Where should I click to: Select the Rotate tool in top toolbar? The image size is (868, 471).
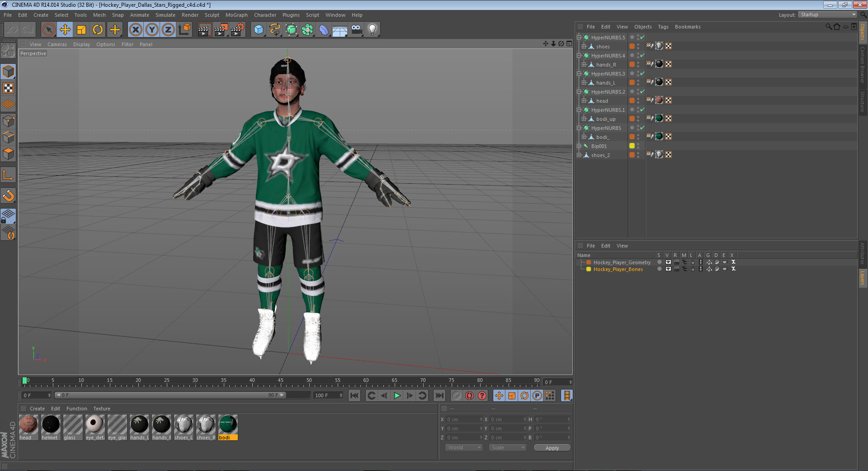(x=98, y=30)
